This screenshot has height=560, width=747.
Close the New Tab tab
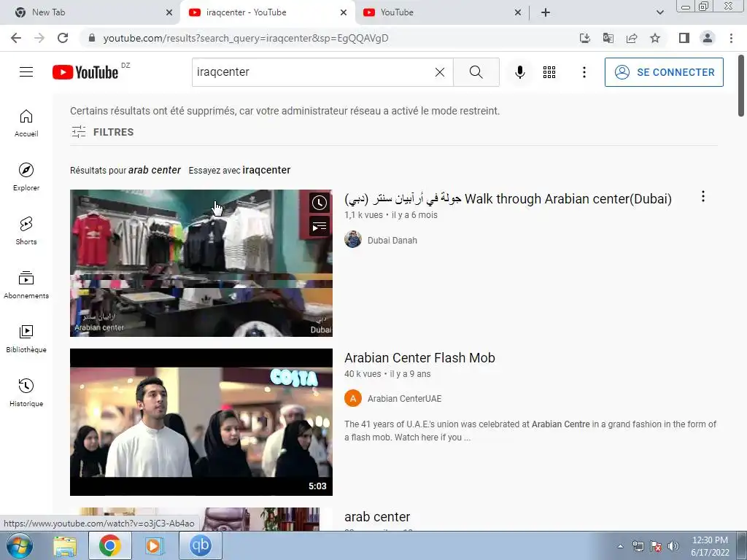[169, 12]
